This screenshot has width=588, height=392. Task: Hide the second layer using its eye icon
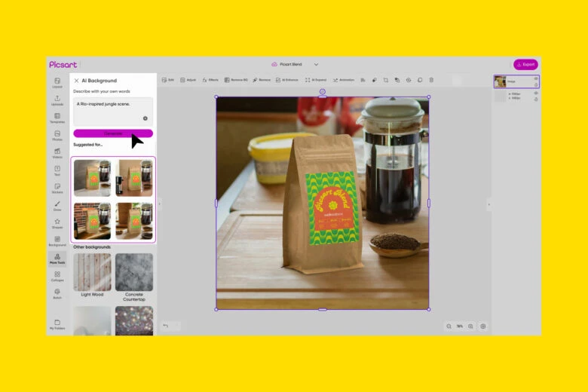coord(536,93)
